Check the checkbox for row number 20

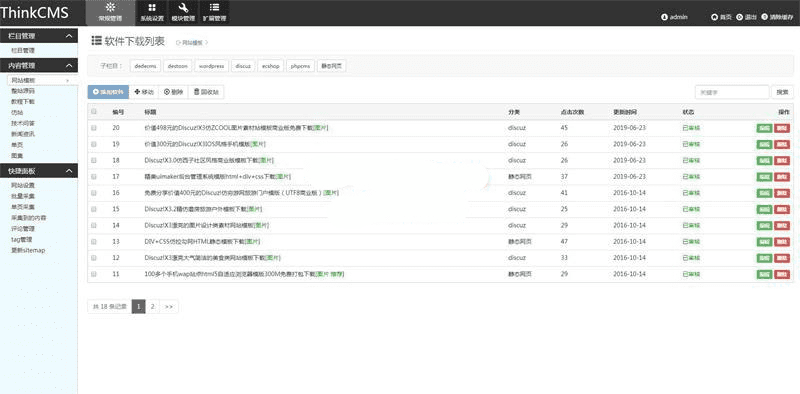point(93,128)
